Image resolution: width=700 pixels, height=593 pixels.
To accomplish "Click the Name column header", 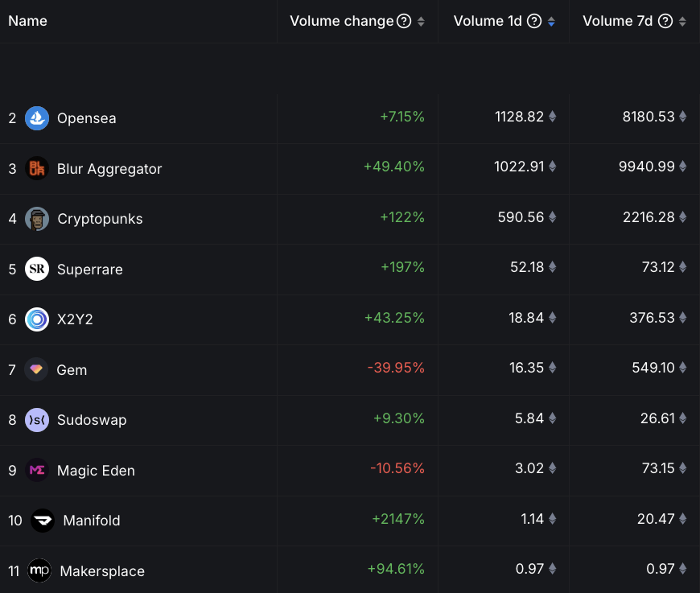I will tap(28, 22).
